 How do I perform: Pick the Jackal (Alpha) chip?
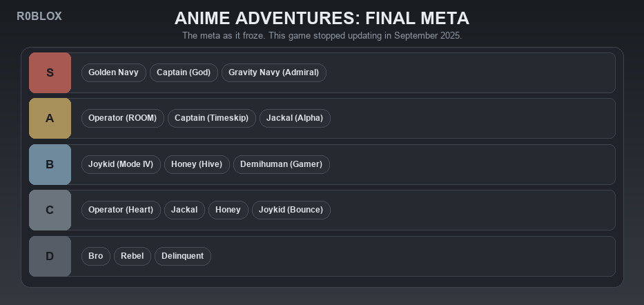point(295,118)
